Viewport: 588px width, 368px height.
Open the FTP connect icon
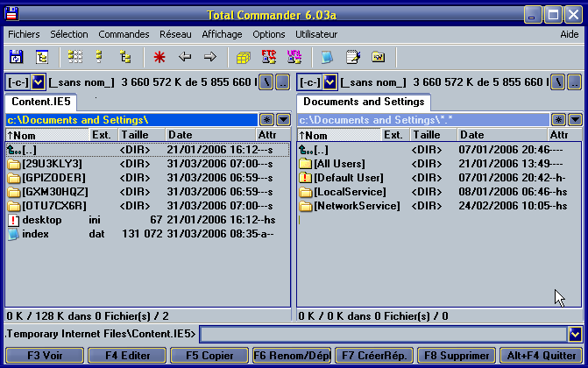pyautogui.click(x=268, y=57)
